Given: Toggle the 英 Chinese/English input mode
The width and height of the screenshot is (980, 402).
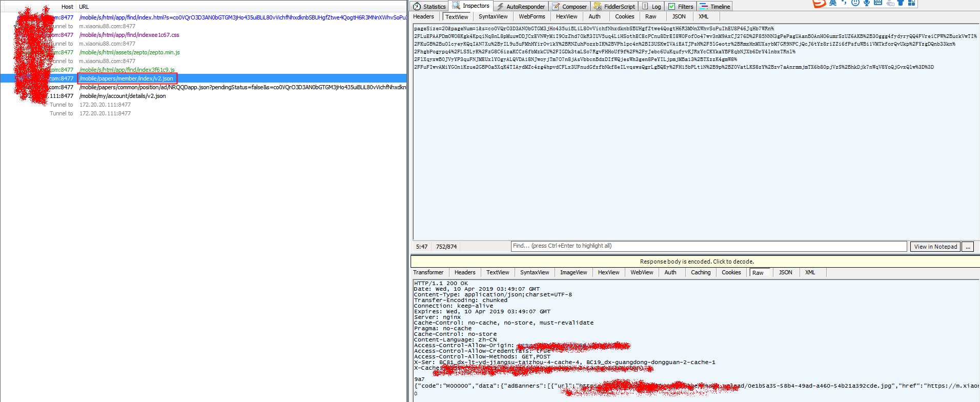Looking at the screenshot, I should (x=833, y=3).
